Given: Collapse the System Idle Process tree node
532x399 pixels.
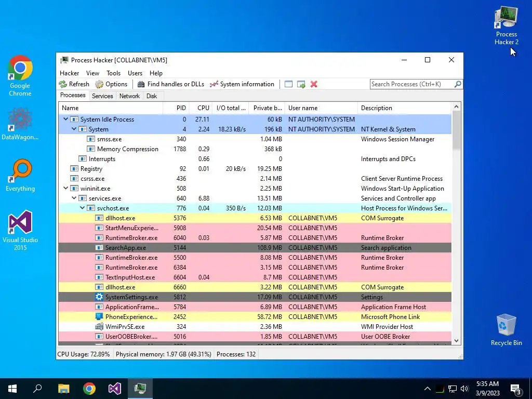Looking at the screenshot, I should coord(66,119).
